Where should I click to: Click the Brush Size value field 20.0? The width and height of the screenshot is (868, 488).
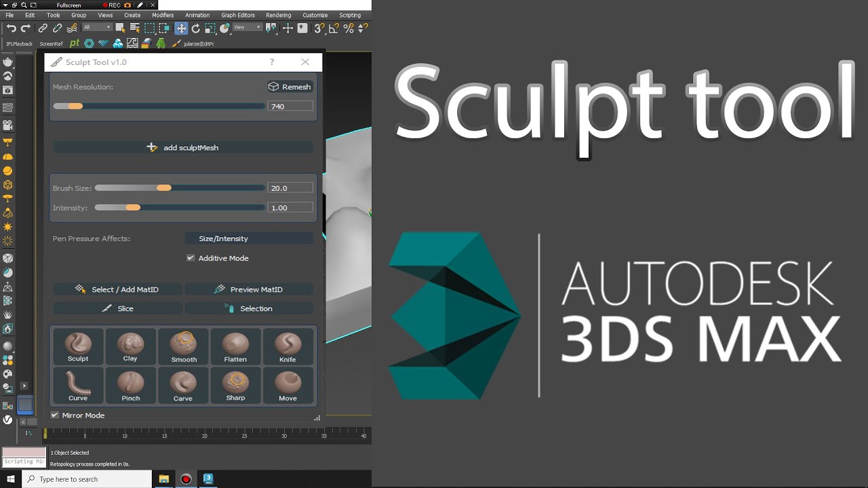click(290, 188)
